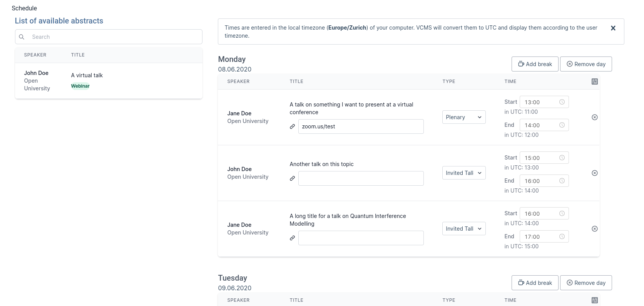Select 'A virtual talk' abstract row
644x306 pixels.
tap(109, 81)
